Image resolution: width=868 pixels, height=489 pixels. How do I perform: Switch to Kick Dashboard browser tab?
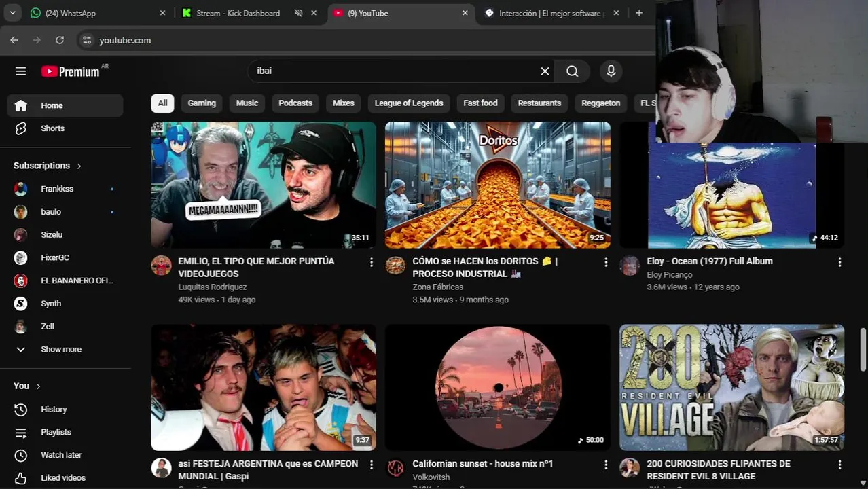238,13
